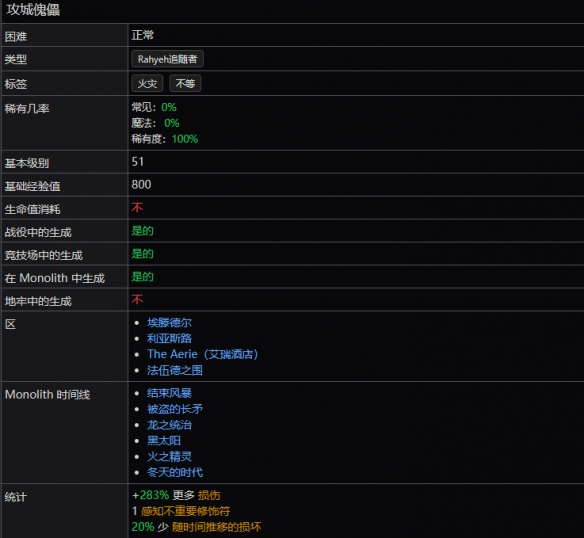Open the 结束风暴 timeline link

click(x=169, y=393)
